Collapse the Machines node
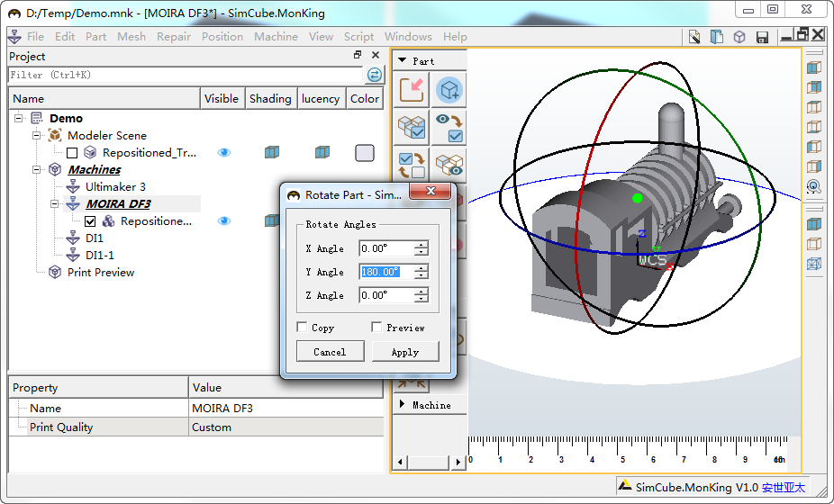834x504 pixels. (x=36, y=169)
